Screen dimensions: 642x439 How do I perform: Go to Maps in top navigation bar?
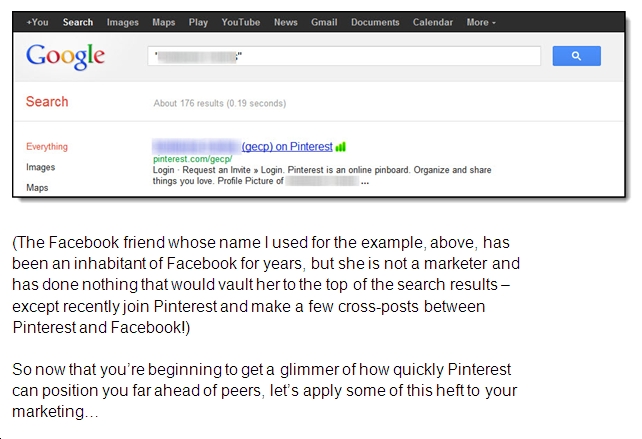click(164, 22)
